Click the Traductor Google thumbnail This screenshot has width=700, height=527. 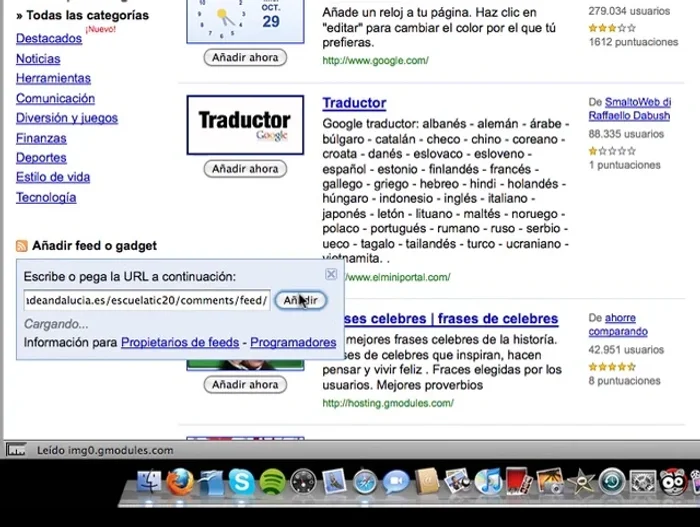pyautogui.click(x=245, y=125)
